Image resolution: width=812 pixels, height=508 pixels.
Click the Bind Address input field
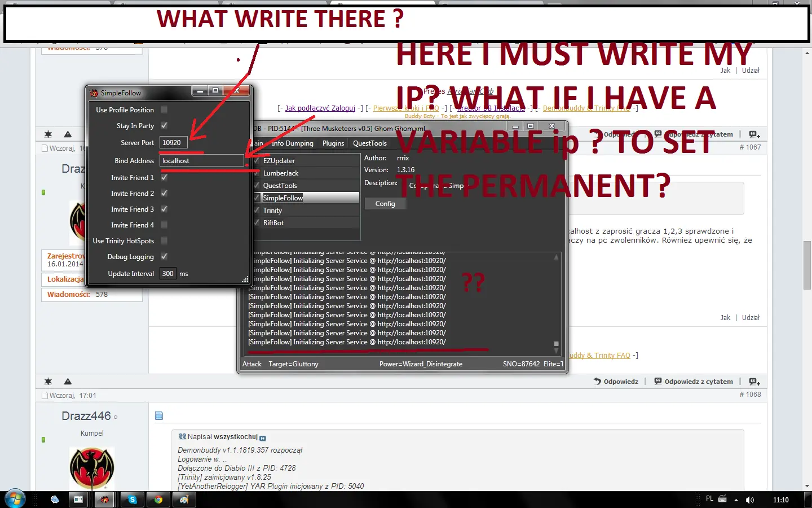[201, 161]
